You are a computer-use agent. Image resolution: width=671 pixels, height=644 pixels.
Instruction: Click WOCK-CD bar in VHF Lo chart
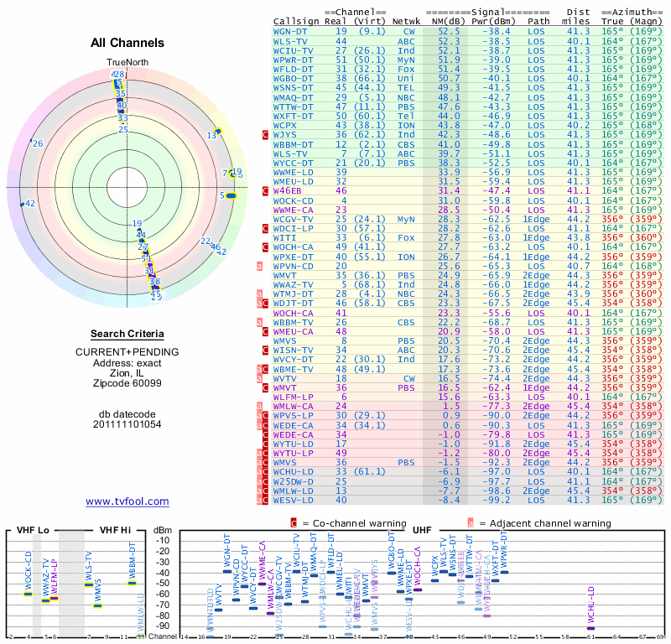29,594
